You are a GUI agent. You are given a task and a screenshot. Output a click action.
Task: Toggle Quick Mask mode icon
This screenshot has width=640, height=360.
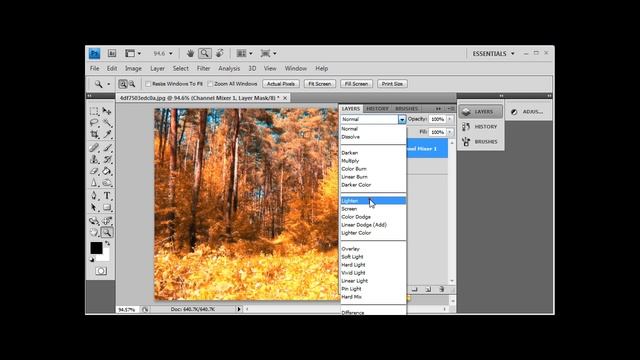(x=101, y=271)
